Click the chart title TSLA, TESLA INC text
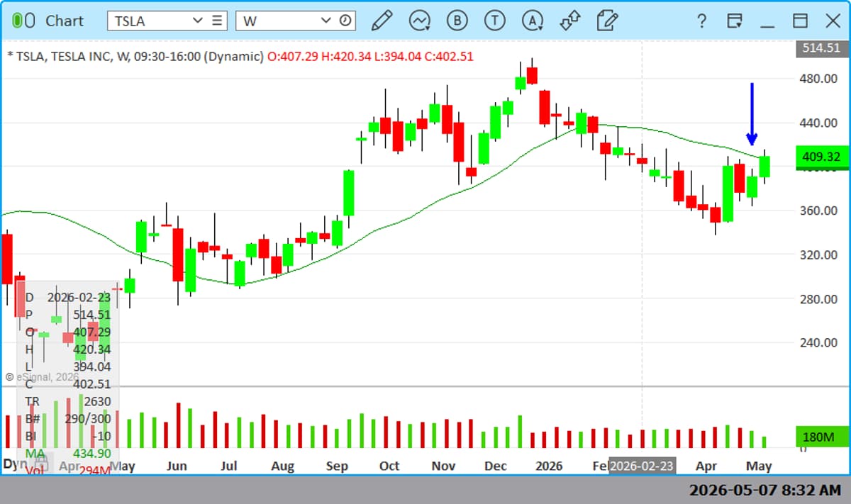The image size is (851, 504). [65, 56]
